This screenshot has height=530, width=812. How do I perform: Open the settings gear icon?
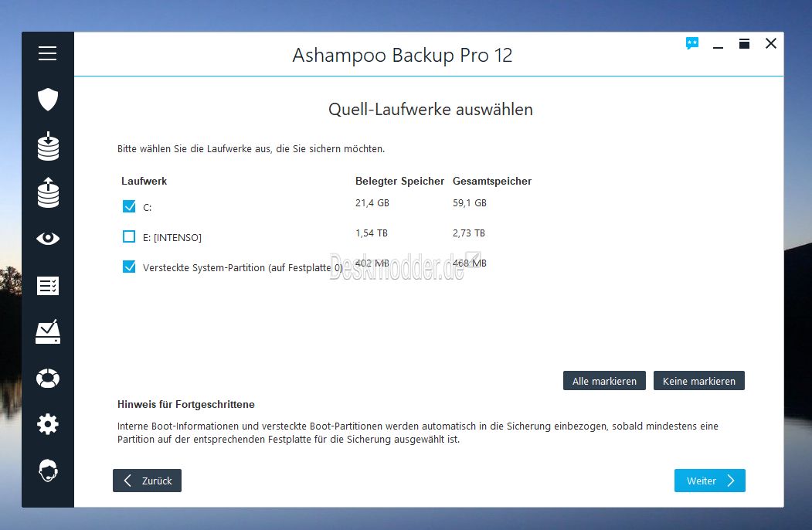pyautogui.click(x=48, y=424)
